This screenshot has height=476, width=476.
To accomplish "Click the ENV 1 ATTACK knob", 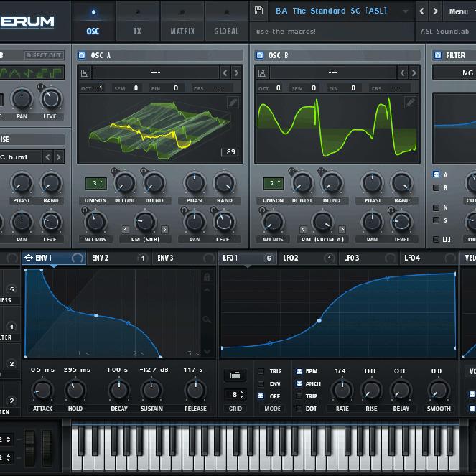I will (x=42, y=390).
